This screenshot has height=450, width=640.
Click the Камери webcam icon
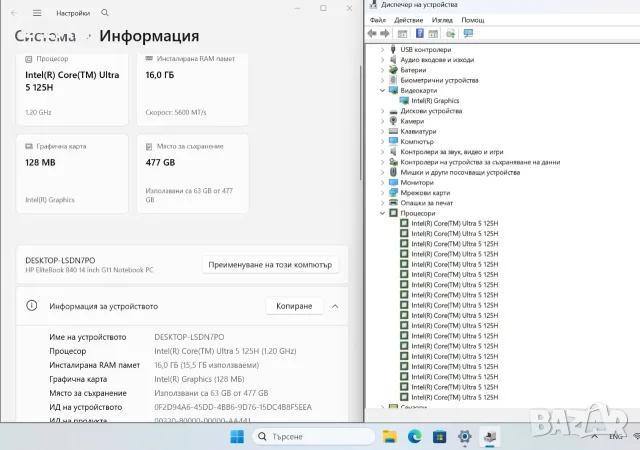pos(393,121)
